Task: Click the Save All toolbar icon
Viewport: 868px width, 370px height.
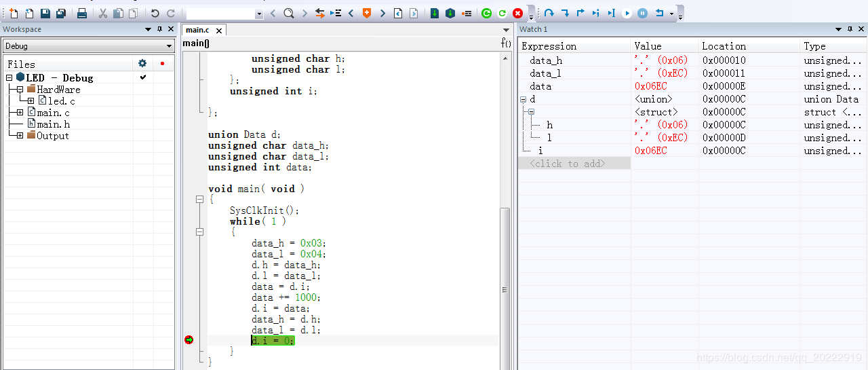Action: point(61,14)
